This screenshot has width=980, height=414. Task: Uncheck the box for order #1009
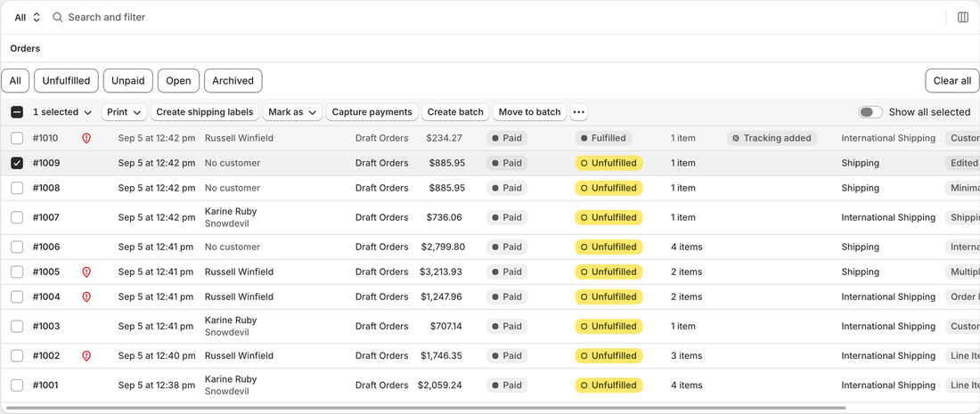pos(17,163)
